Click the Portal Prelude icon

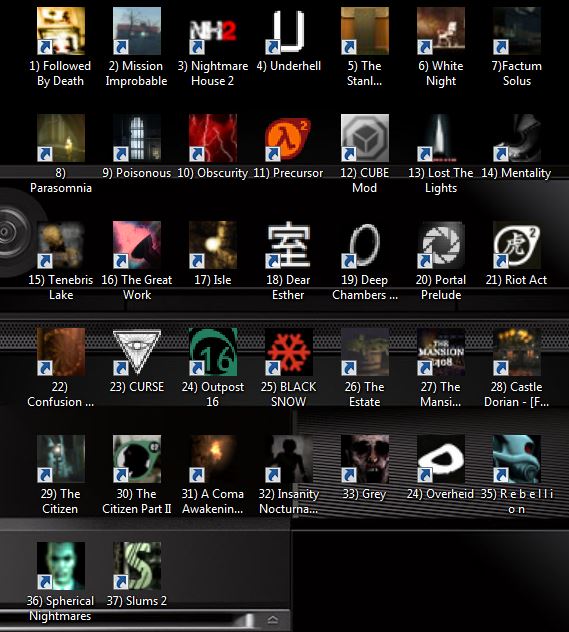pos(441,245)
